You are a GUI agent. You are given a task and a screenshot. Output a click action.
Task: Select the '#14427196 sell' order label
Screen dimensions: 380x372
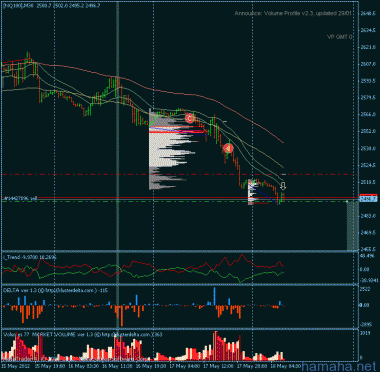click(20, 198)
